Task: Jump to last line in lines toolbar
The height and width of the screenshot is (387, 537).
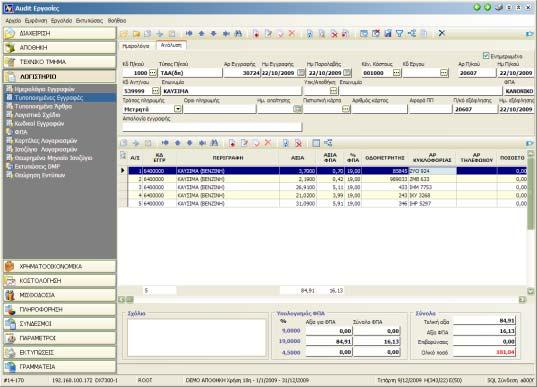Action: (x=202, y=143)
